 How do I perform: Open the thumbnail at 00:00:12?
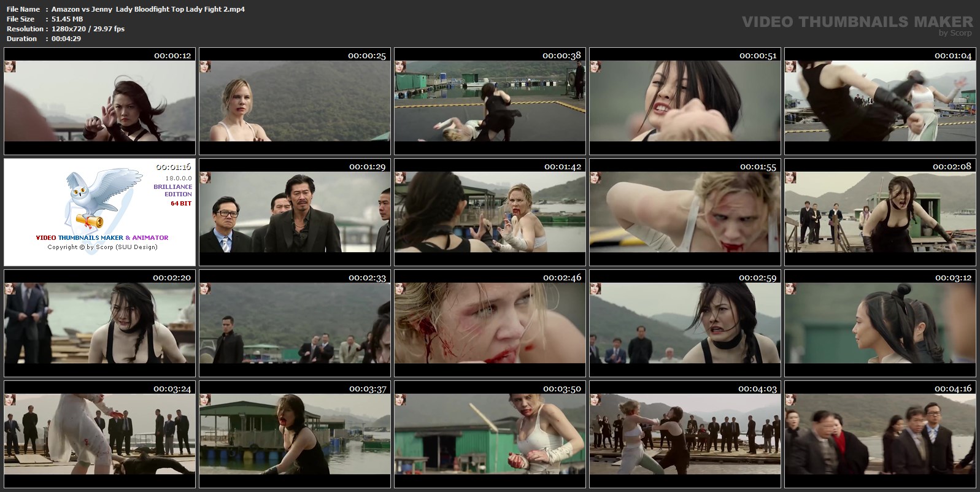99,101
